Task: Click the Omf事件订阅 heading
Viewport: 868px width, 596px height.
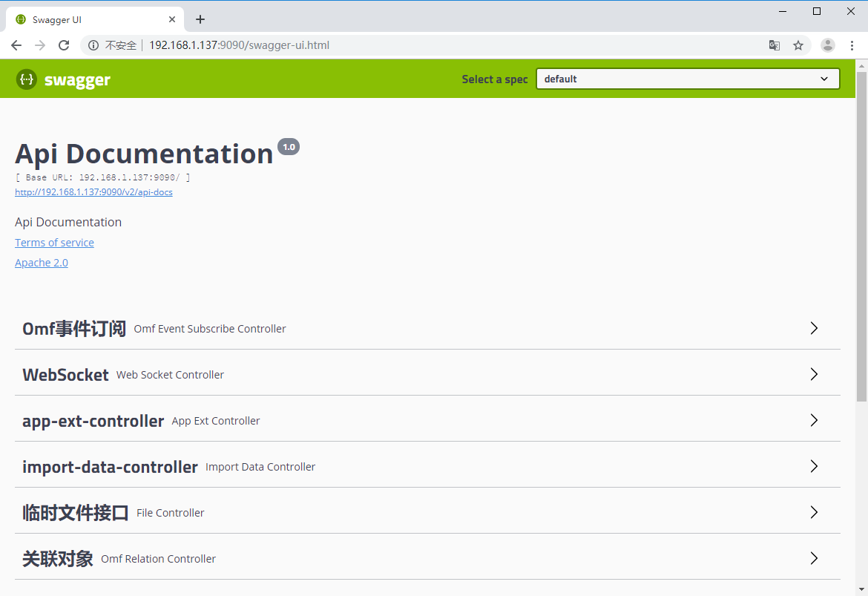Action: tap(74, 329)
